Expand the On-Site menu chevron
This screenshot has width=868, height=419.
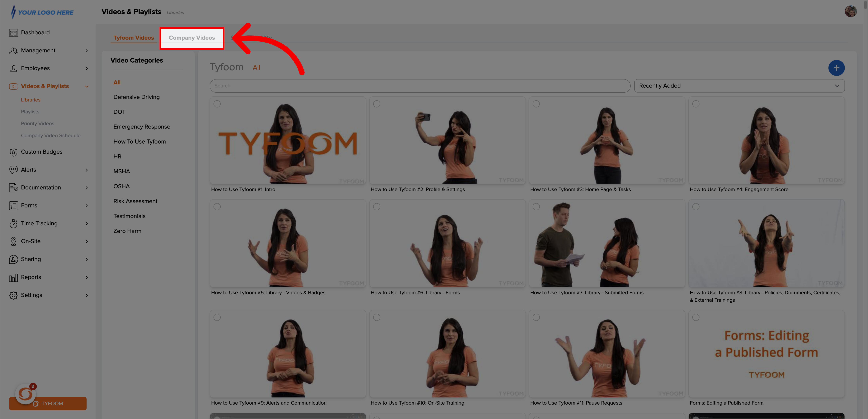[87, 242]
